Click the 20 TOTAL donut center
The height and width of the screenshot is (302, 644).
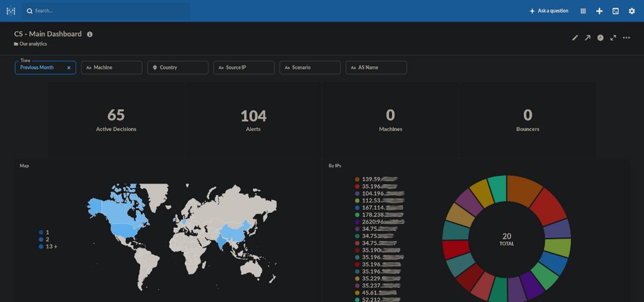click(507, 239)
